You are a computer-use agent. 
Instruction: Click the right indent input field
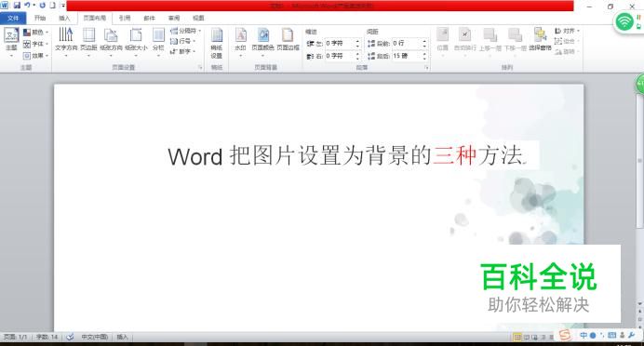[x=340, y=56]
